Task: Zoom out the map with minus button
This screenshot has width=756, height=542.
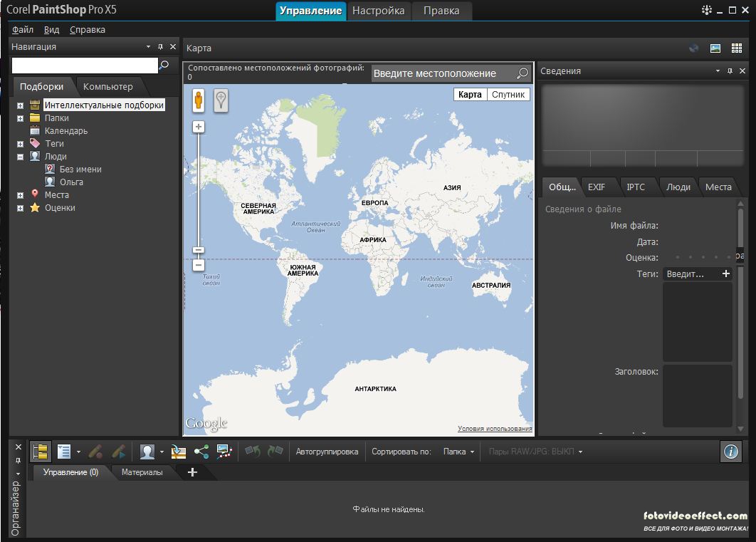Action: [x=198, y=265]
